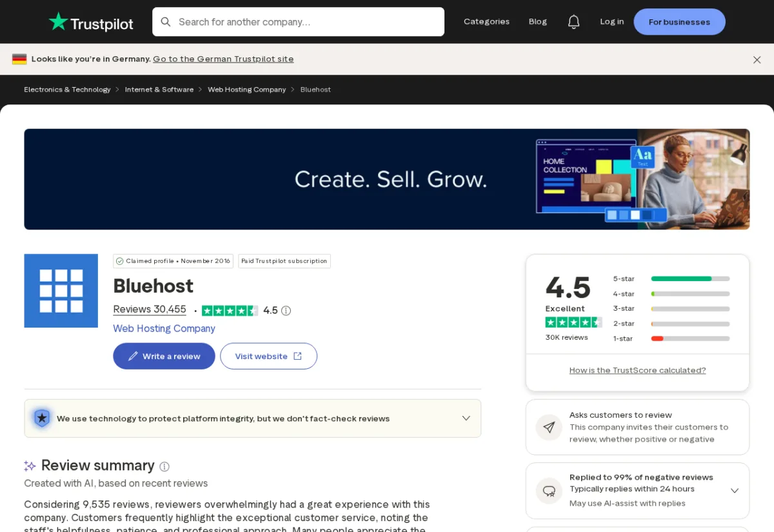The width and height of the screenshot is (774, 532).
Task: Open Electronics & Technology breadcrumb
Action: point(67,90)
